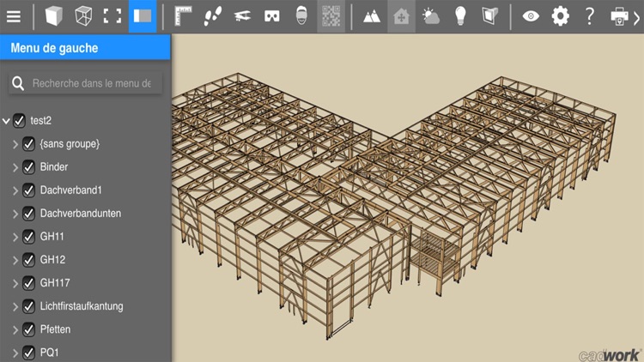Select the wireframe cube view icon

pos(83,16)
